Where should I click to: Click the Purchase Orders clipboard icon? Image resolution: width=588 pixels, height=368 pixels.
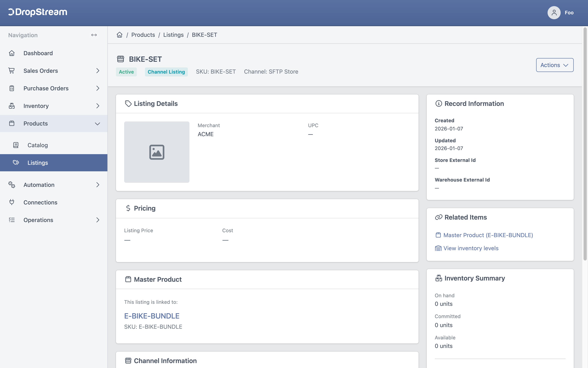click(12, 88)
